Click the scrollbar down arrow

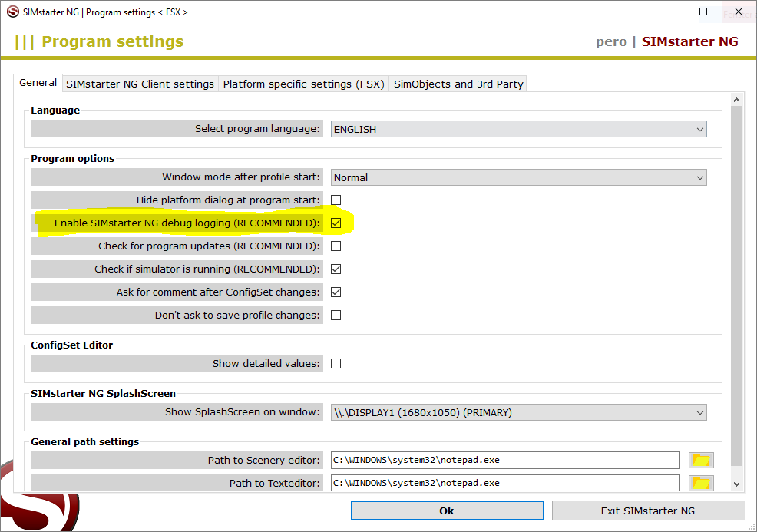coord(736,484)
